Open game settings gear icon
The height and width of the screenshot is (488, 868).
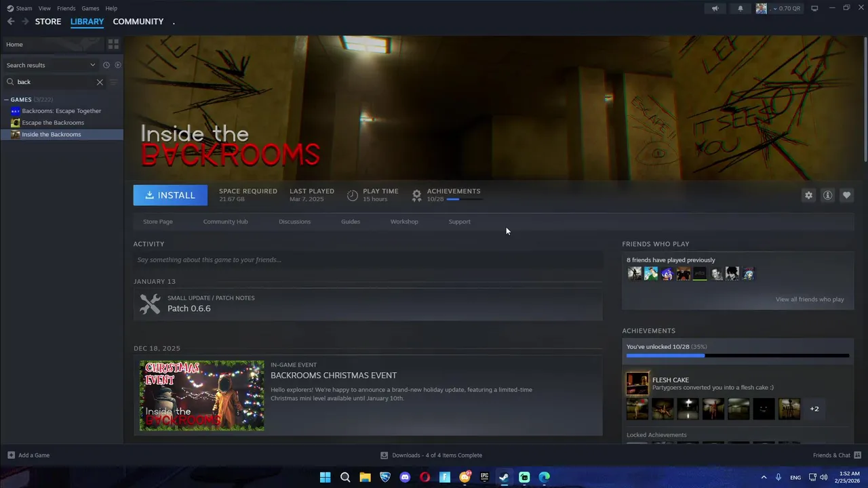[808, 195]
